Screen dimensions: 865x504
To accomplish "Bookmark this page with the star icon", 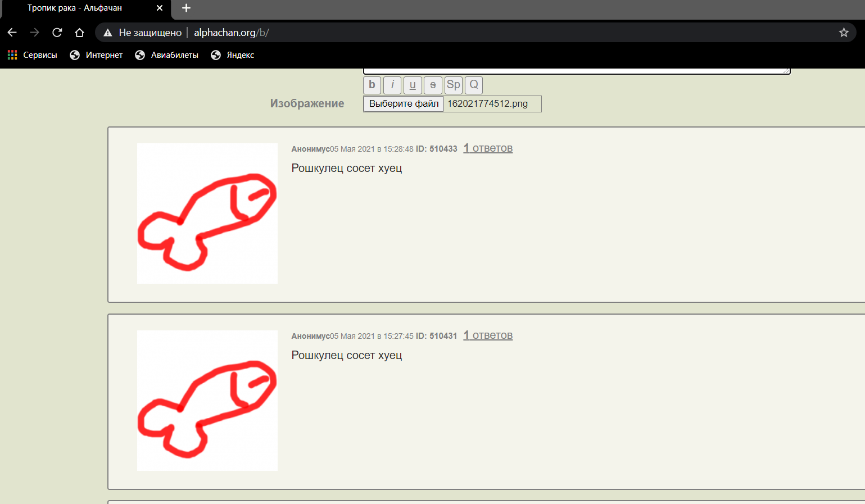I will [843, 33].
